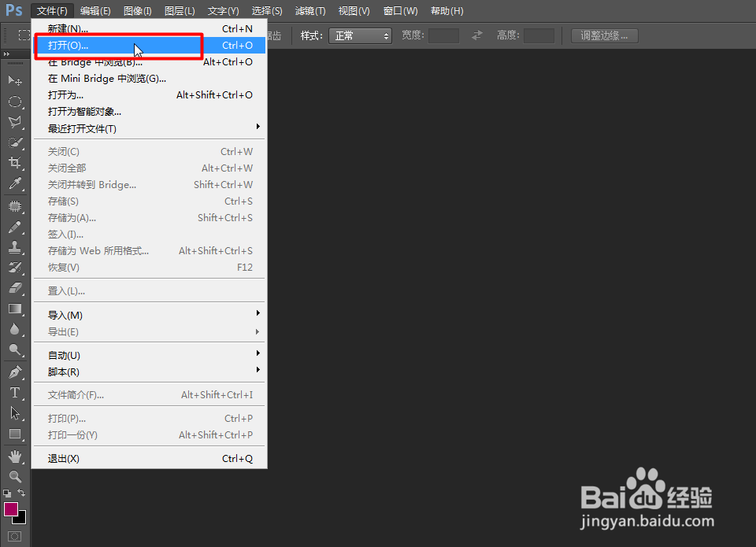The width and height of the screenshot is (756, 547).
Task: Select the Blur tool
Action: (15, 329)
